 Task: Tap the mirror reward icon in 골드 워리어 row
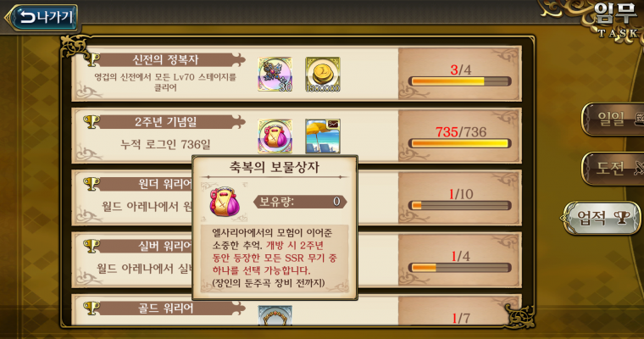pyautogui.click(x=275, y=315)
